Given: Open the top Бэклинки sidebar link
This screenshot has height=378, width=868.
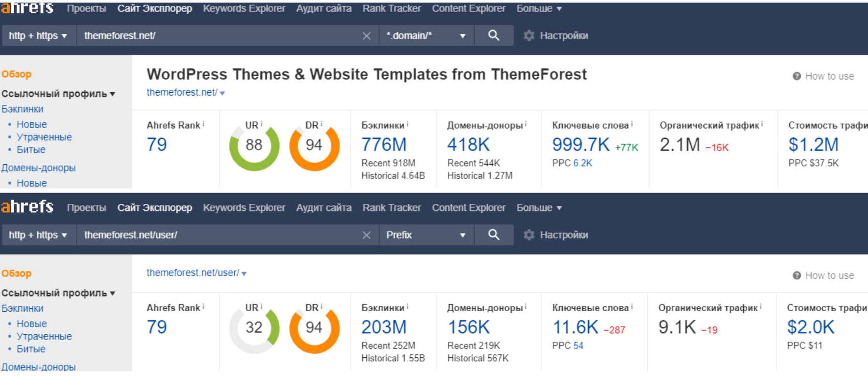Looking at the screenshot, I should 22,109.
